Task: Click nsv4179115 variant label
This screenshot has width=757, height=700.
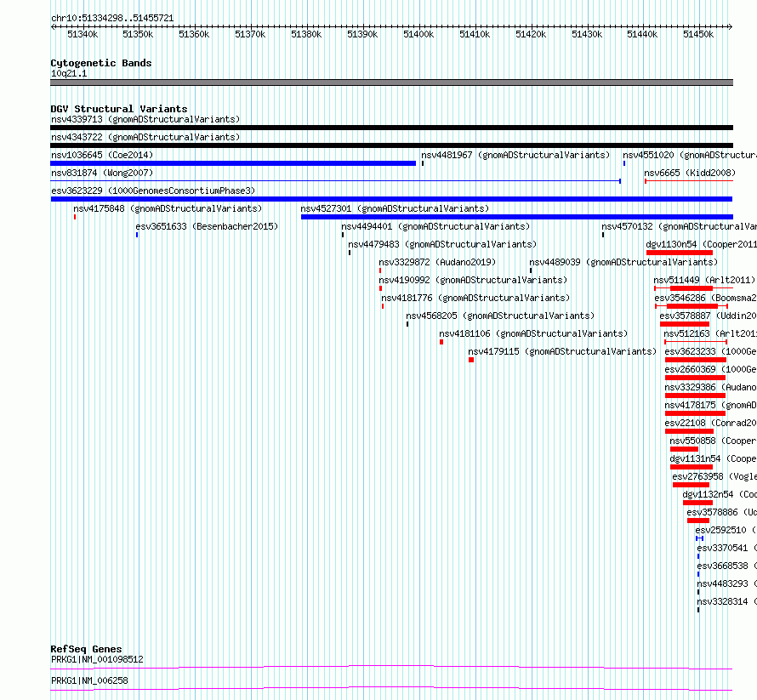Action: pos(562,351)
